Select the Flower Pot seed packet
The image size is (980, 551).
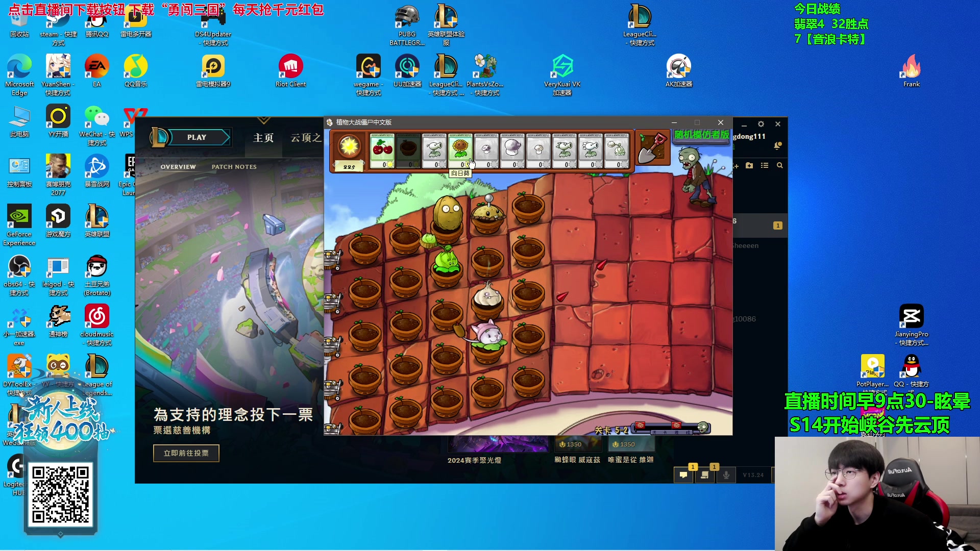point(408,151)
